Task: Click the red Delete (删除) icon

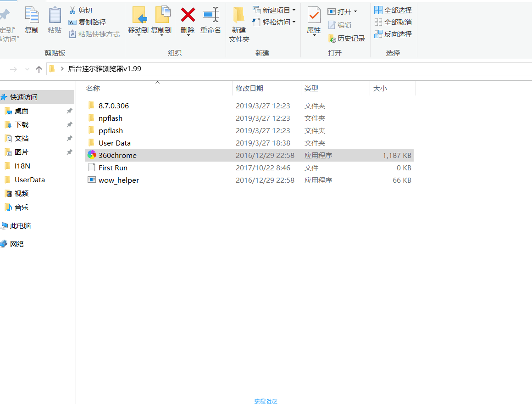Action: point(188,15)
